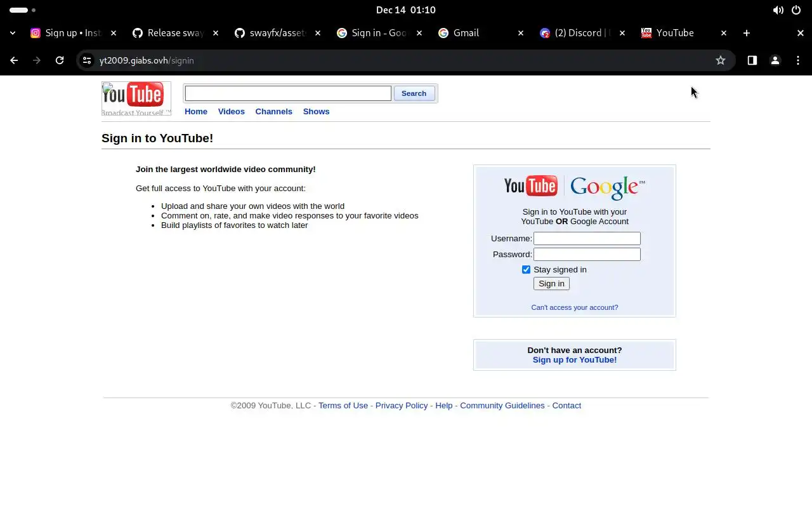
Task: Close the Gmail tab
Action: pyautogui.click(x=521, y=33)
